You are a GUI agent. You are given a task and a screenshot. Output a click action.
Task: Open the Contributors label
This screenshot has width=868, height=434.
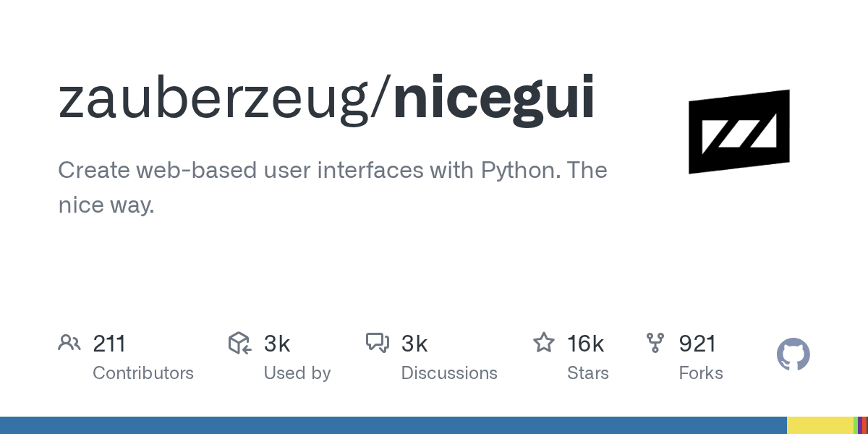pyautogui.click(x=143, y=373)
